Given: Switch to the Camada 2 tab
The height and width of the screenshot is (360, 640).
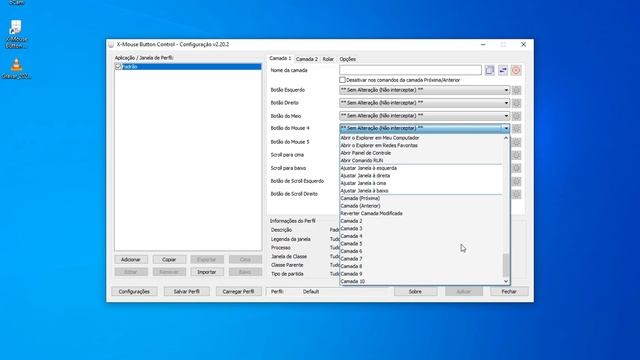Looking at the screenshot, I should [307, 59].
